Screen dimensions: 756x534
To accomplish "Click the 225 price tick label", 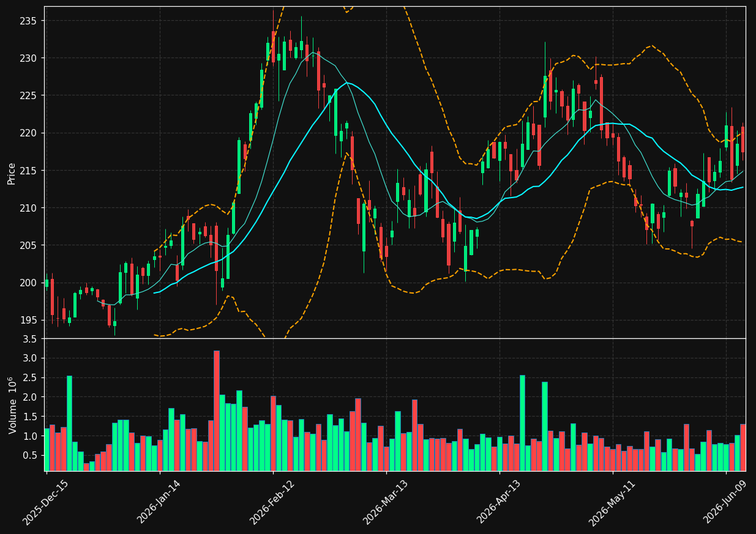I will (29, 95).
